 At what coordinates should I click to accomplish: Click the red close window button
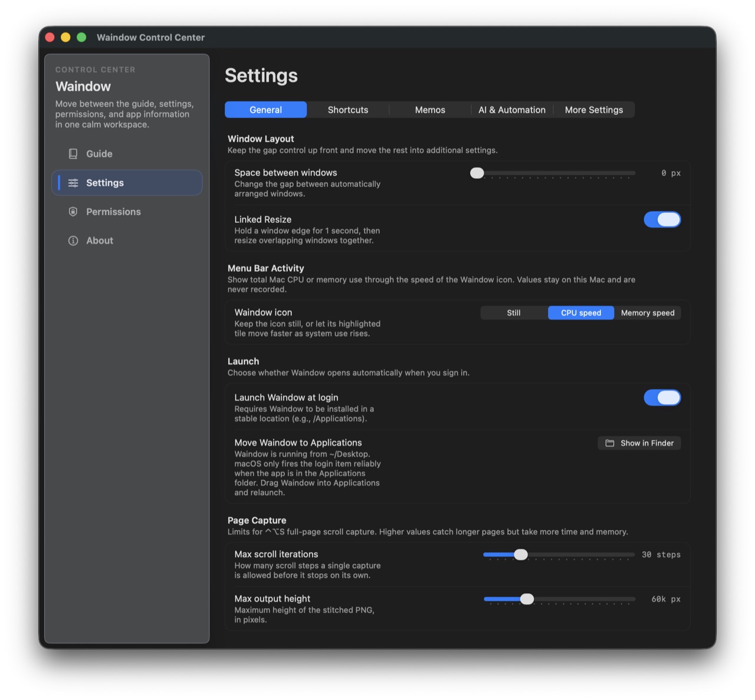[x=50, y=37]
